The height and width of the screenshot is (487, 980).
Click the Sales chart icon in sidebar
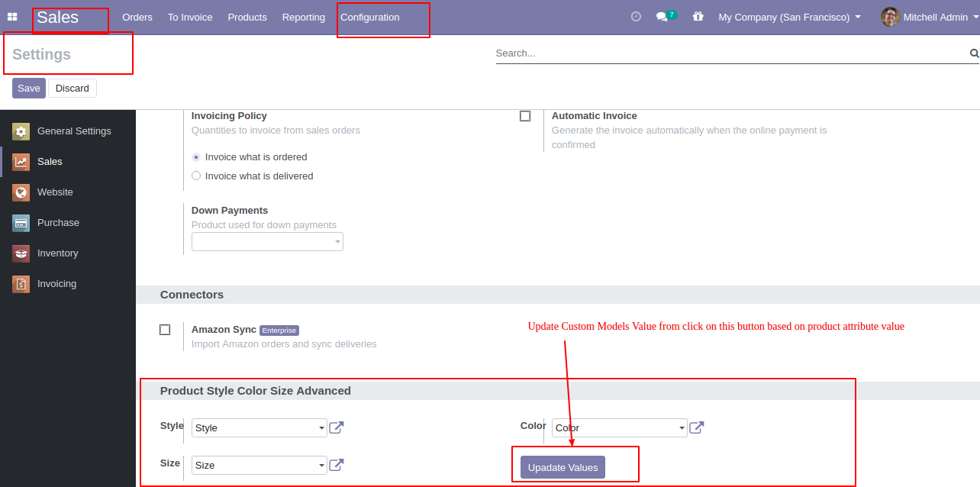21,162
